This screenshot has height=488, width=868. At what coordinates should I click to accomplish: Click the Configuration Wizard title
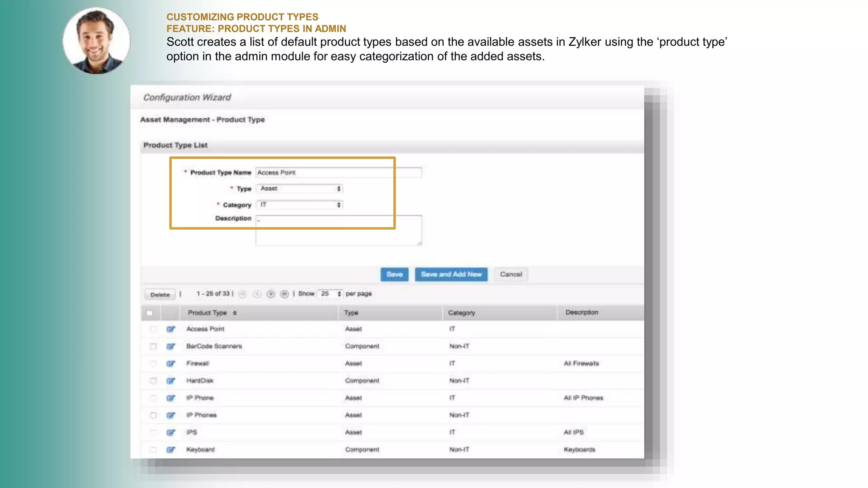[187, 97]
